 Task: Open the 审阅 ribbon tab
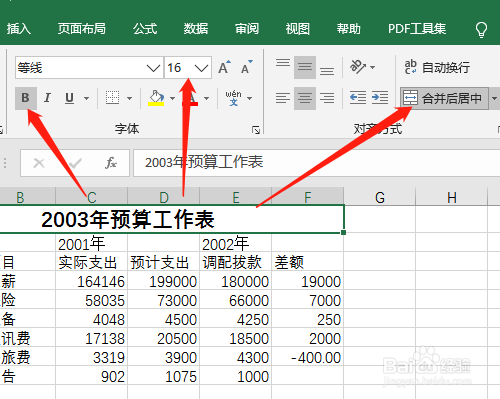click(x=247, y=29)
